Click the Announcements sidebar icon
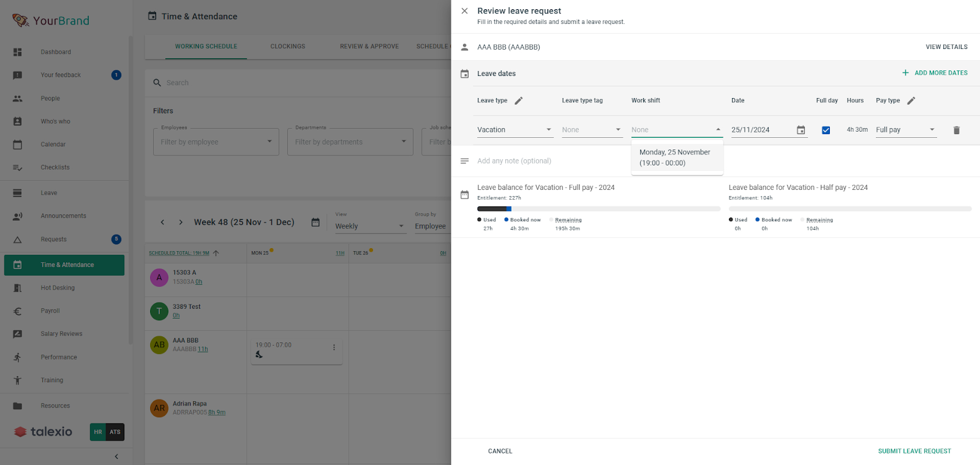Screen dimensions: 980x465 pyautogui.click(x=18, y=216)
